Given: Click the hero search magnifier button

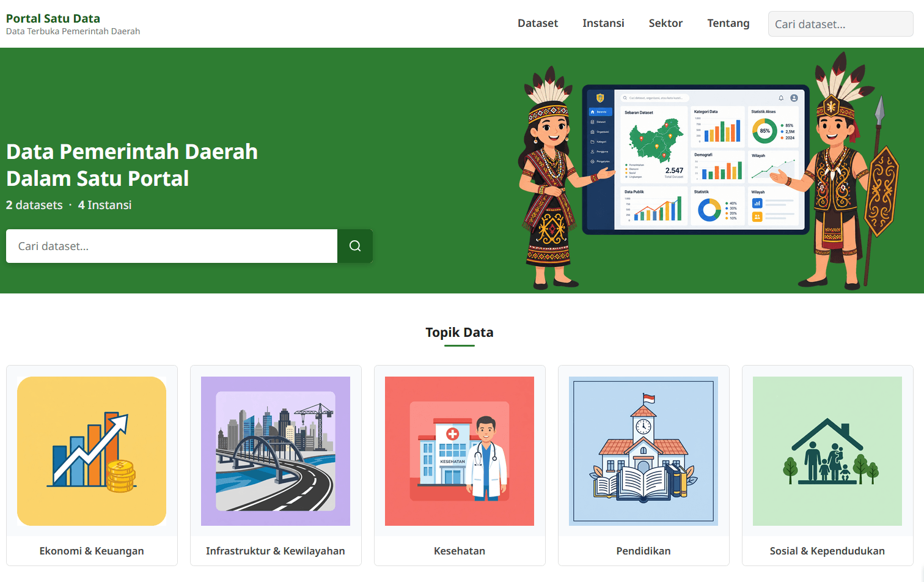Looking at the screenshot, I should coord(355,246).
